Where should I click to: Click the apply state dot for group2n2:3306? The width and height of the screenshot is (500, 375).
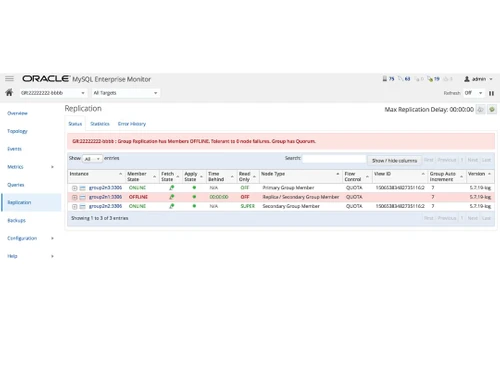coord(194,206)
